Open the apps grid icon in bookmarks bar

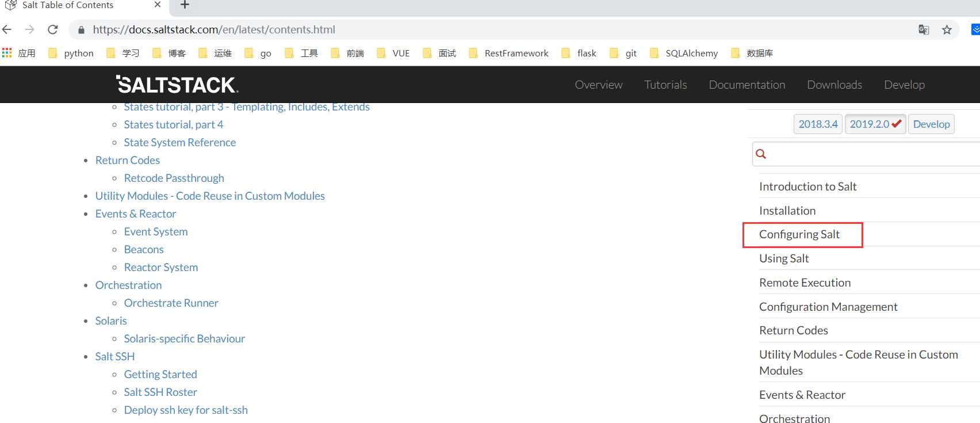coord(7,53)
